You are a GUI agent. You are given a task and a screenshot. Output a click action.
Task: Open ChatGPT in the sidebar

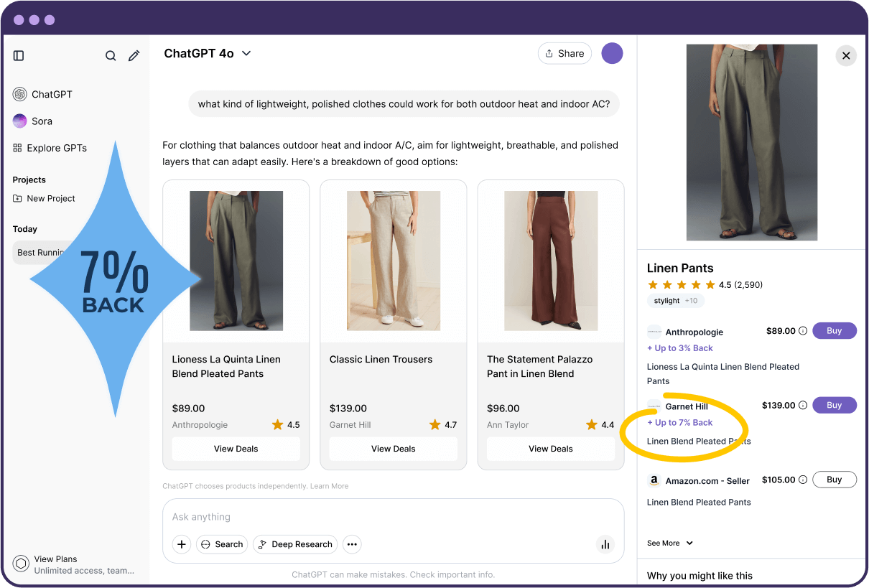pyautogui.click(x=43, y=94)
